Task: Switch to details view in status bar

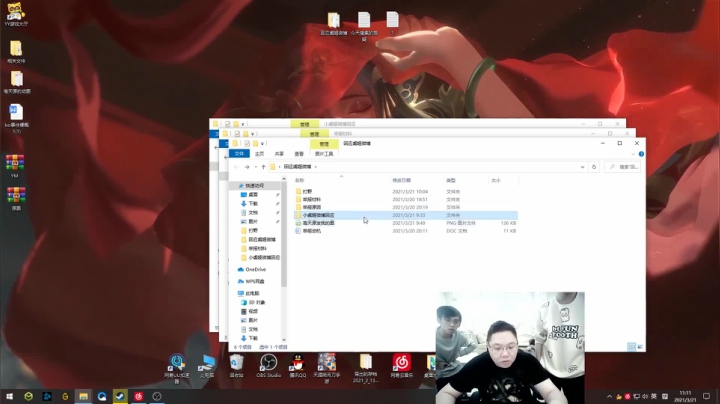Action: 631,347
